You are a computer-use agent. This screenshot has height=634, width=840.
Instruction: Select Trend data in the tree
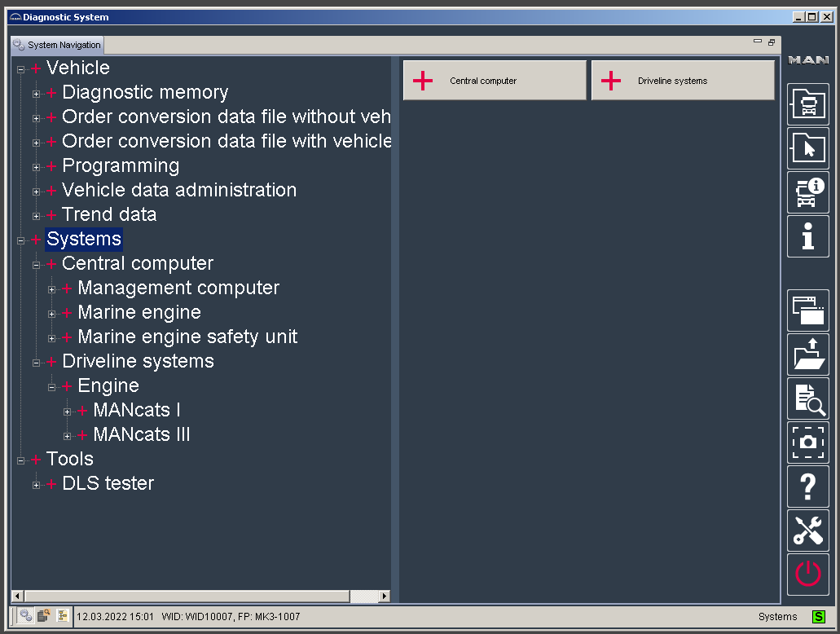[109, 215]
